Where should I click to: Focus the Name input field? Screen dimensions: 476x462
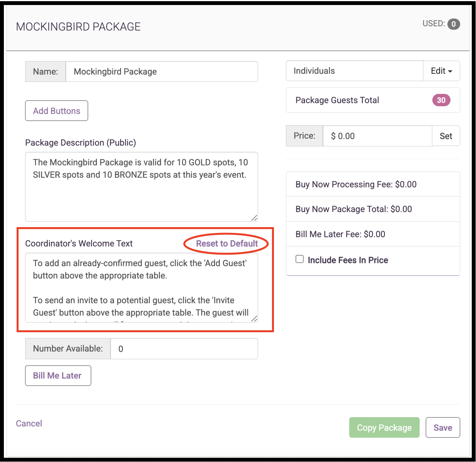[162, 71]
